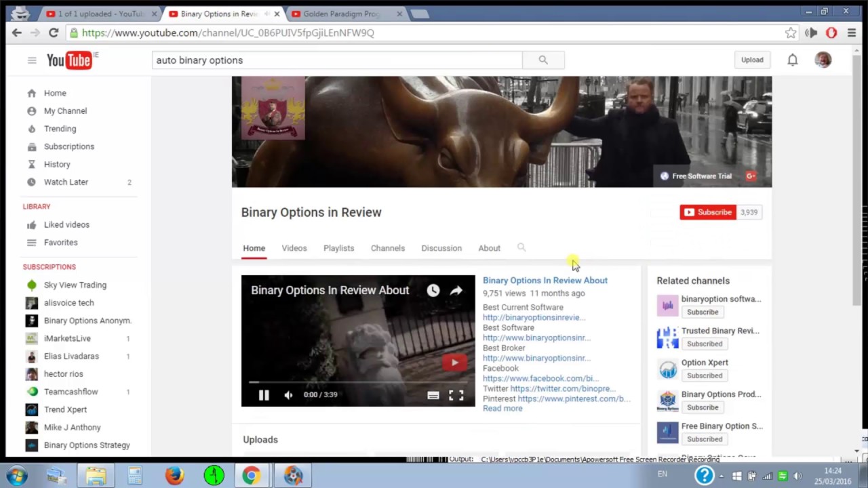The image size is (868, 488).
Task: Click the YouTube watermark in player
Action: (x=454, y=363)
